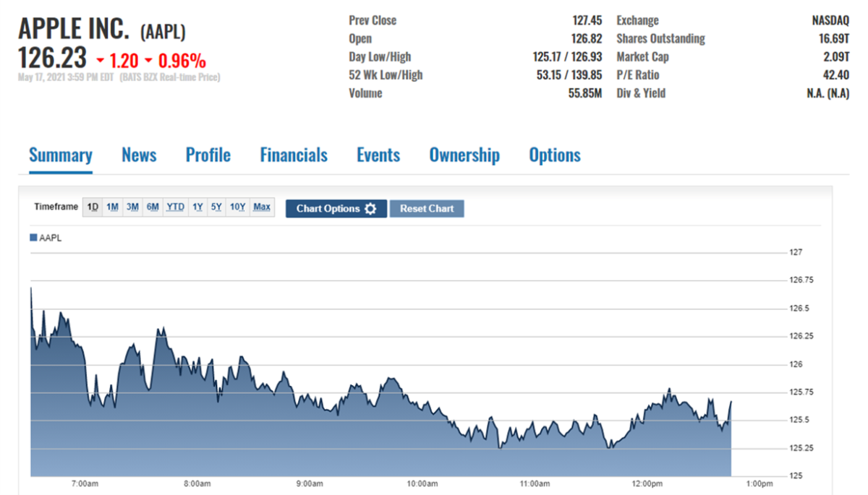The height and width of the screenshot is (495, 868).
Task: Click the 126.23 current price
Action: tap(52, 57)
